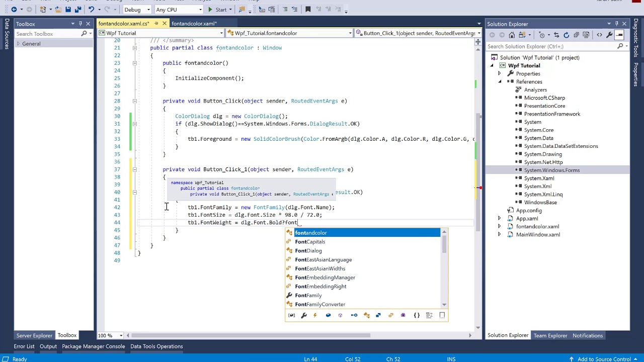Click the Find in Files toolbar icon

click(x=242, y=10)
